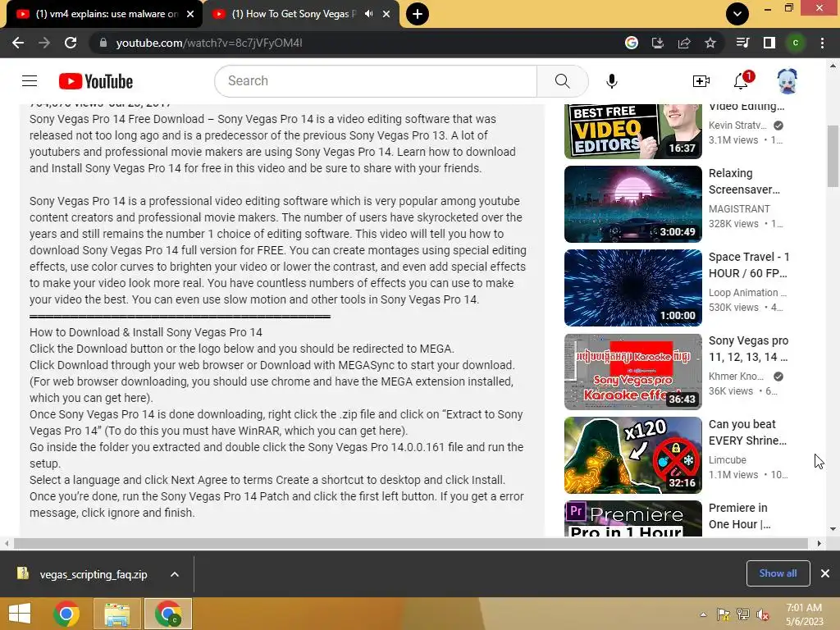The image size is (840, 630).
Task: Open Chrome three-dot menu
Action: tap(822, 43)
